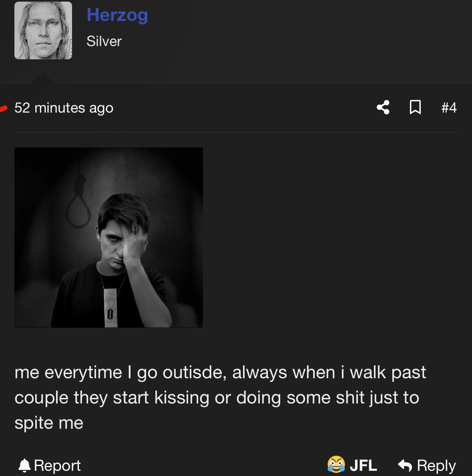Open the #4 post permalink

(449, 108)
